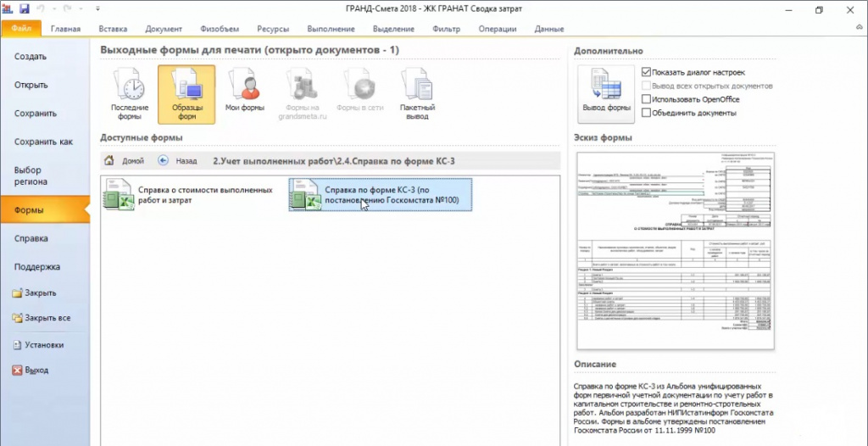Open the Последние формы category

130,94
